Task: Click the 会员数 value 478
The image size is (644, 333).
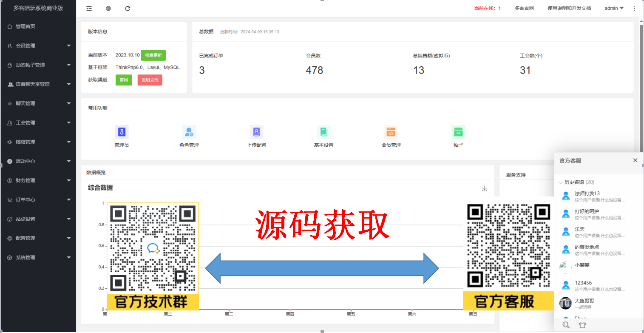Action: 315,70
